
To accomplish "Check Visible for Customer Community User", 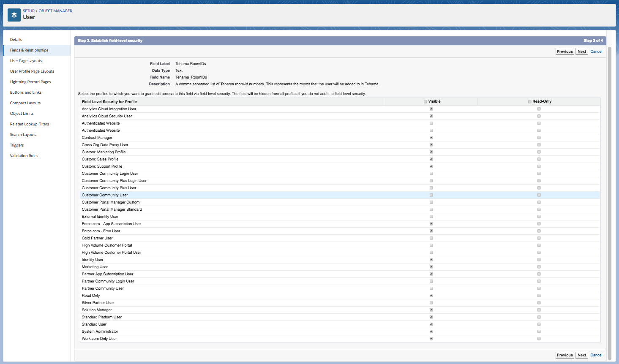I will point(431,195).
